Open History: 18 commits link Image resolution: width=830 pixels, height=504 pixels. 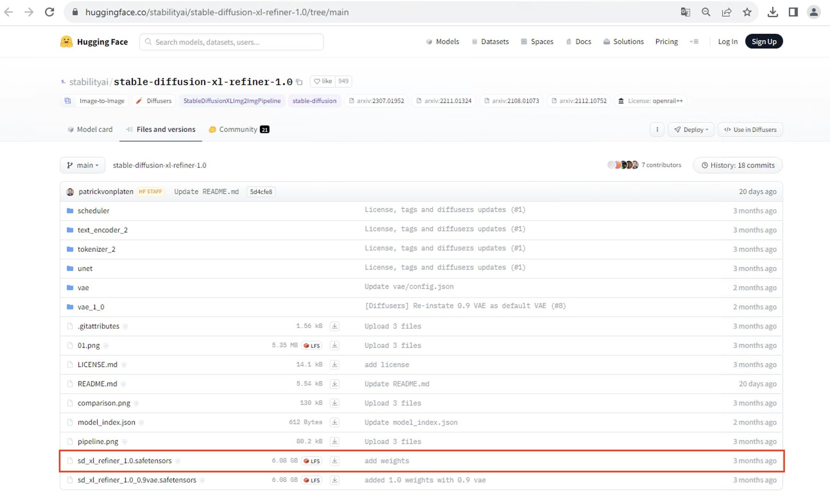pyautogui.click(x=738, y=165)
